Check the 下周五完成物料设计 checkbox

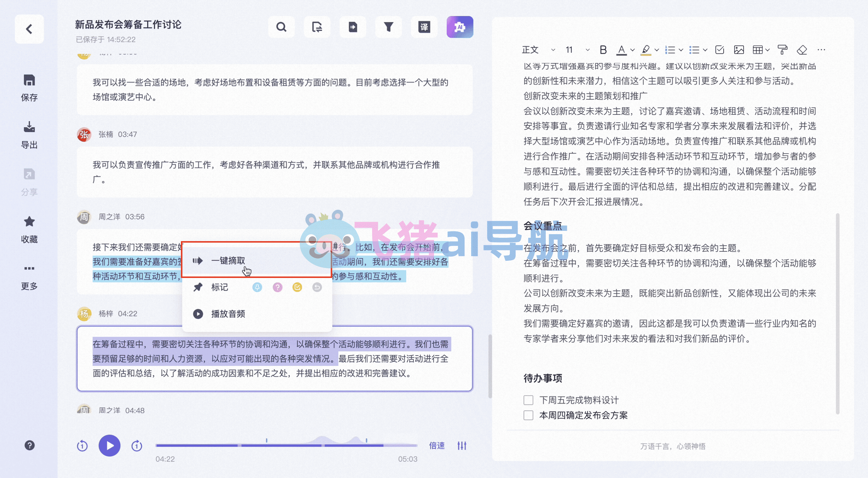point(528,400)
